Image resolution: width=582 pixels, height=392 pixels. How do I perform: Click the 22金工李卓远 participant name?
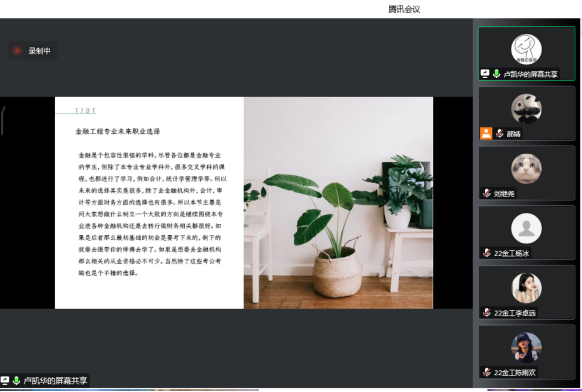point(514,313)
